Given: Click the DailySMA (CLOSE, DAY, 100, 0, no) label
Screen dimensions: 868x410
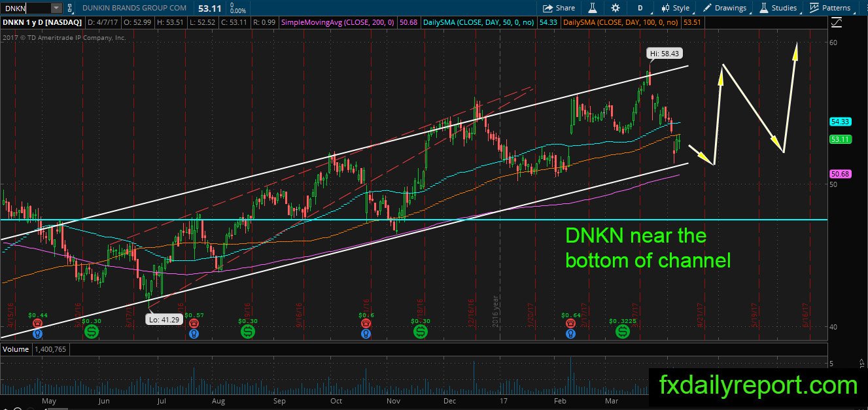Looking at the screenshot, I should [622, 23].
